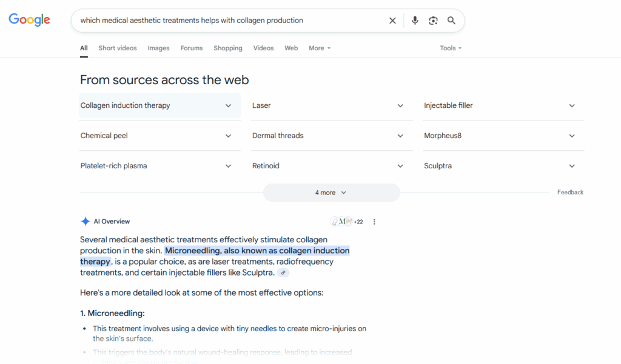Clear the search query with X icon
The width and height of the screenshot is (621, 364).
tap(392, 21)
